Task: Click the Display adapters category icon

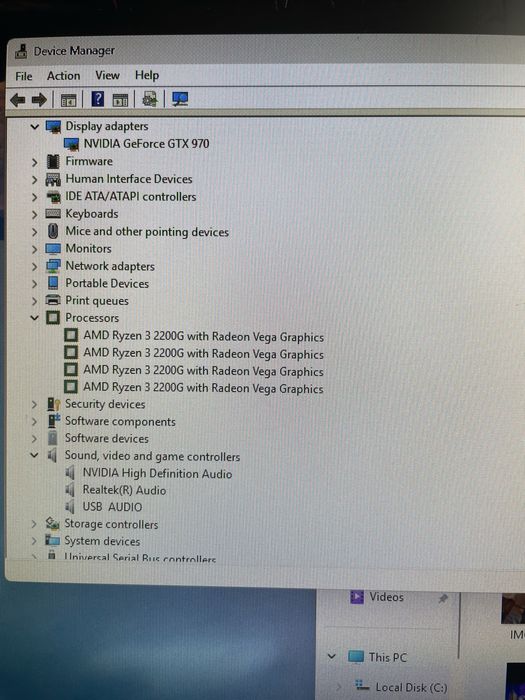Action: (x=53, y=127)
